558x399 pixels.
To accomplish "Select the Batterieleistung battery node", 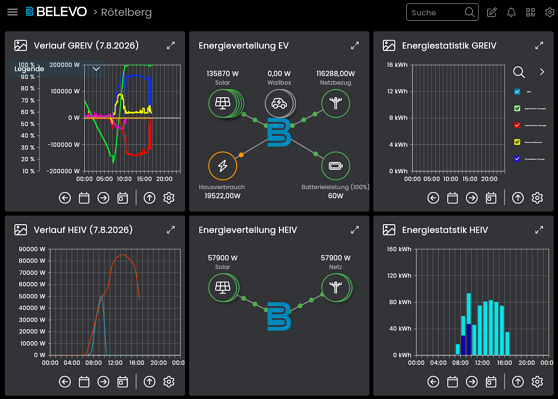I will click(335, 166).
